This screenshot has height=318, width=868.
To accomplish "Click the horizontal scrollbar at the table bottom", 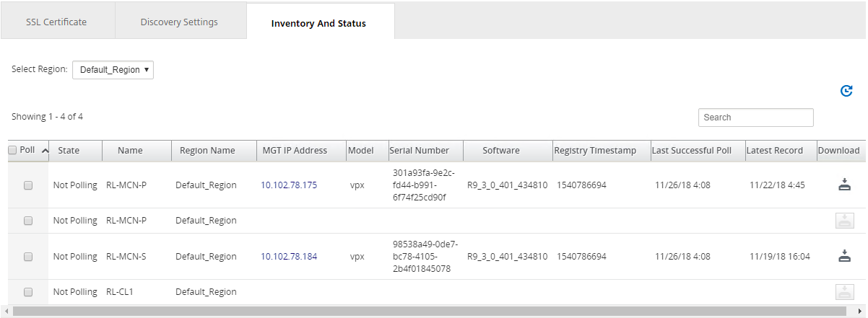I will coord(431,312).
